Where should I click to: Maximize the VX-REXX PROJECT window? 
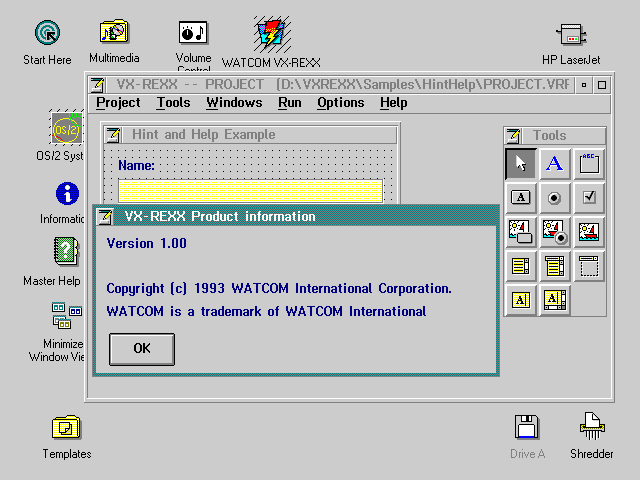(x=602, y=85)
